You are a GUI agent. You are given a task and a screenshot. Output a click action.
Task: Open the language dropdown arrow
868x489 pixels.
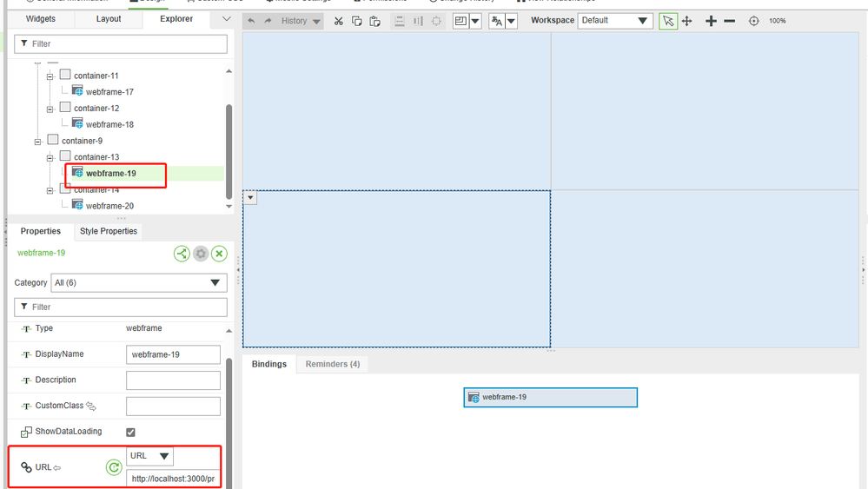[511, 21]
